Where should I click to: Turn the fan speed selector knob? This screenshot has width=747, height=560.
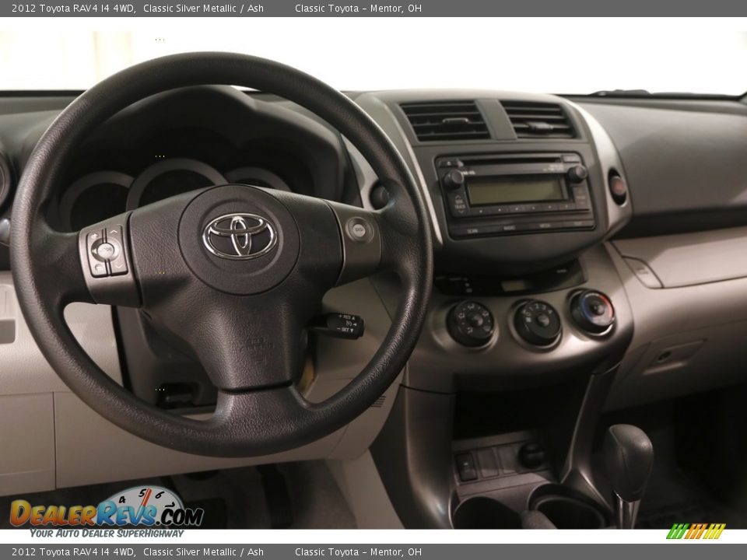click(542, 321)
